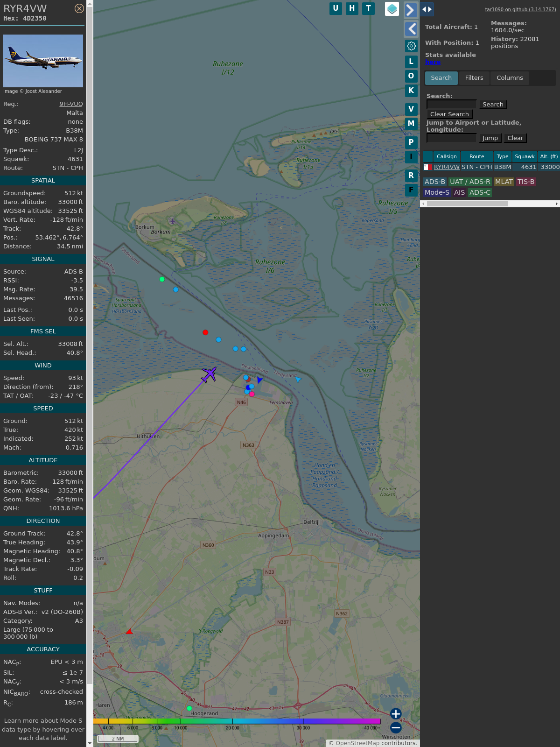Open the settings gear on the map
The image size is (560, 747).
[x=411, y=46]
